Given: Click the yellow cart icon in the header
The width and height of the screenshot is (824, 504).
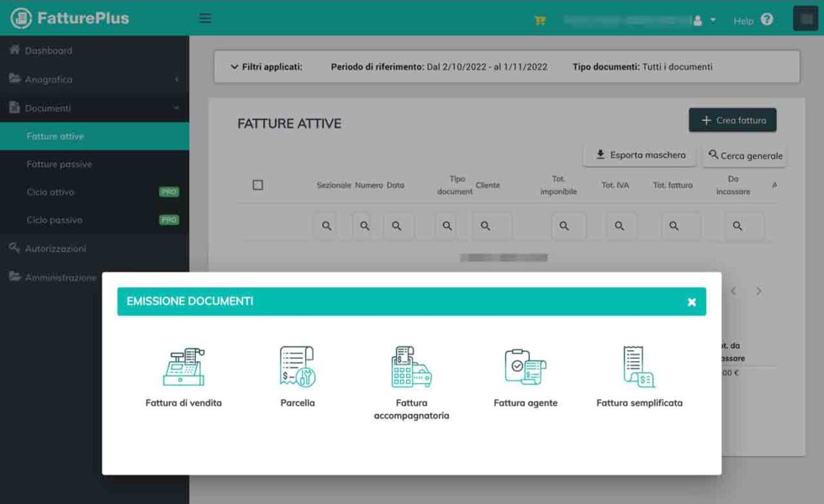Looking at the screenshot, I should click(539, 20).
